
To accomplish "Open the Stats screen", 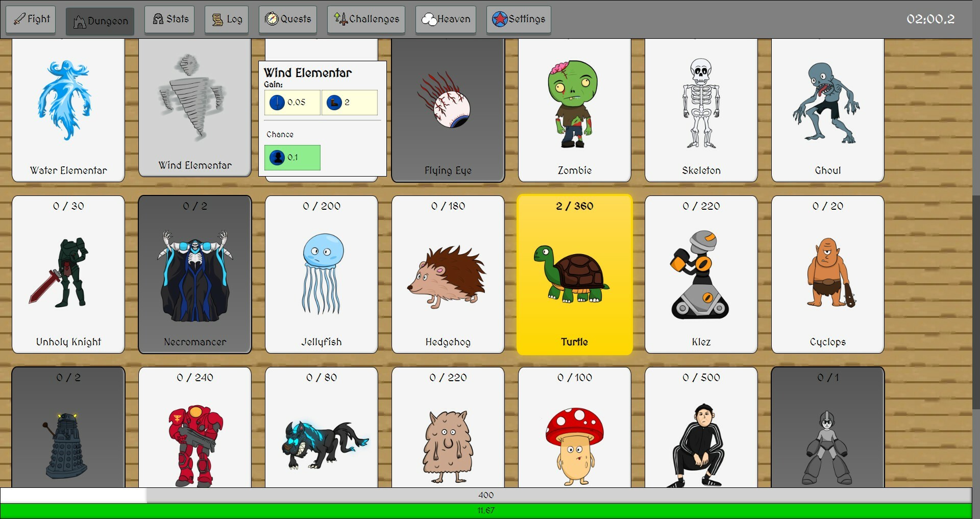I will click(169, 19).
